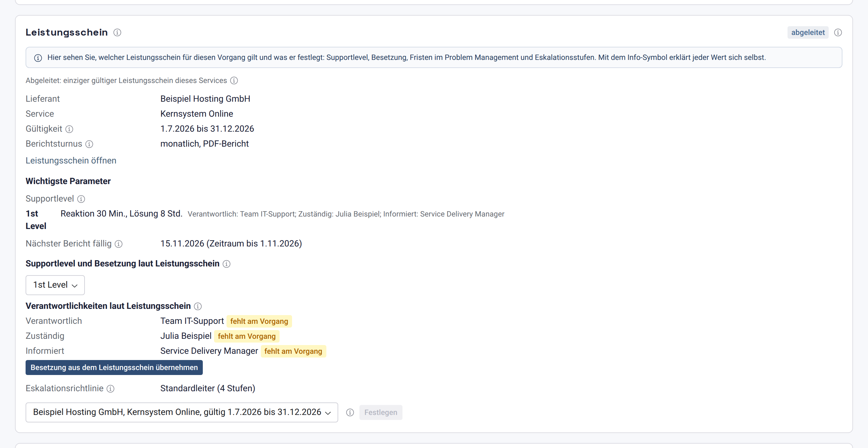This screenshot has height=448, width=868.
Task: Expand the 1st Level dropdown
Action: pos(55,285)
